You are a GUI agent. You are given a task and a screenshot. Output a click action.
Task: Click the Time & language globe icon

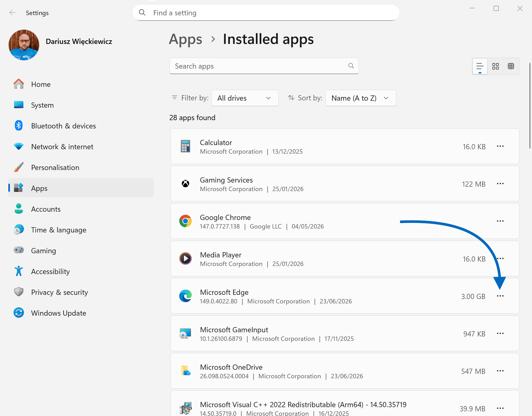[x=19, y=230]
